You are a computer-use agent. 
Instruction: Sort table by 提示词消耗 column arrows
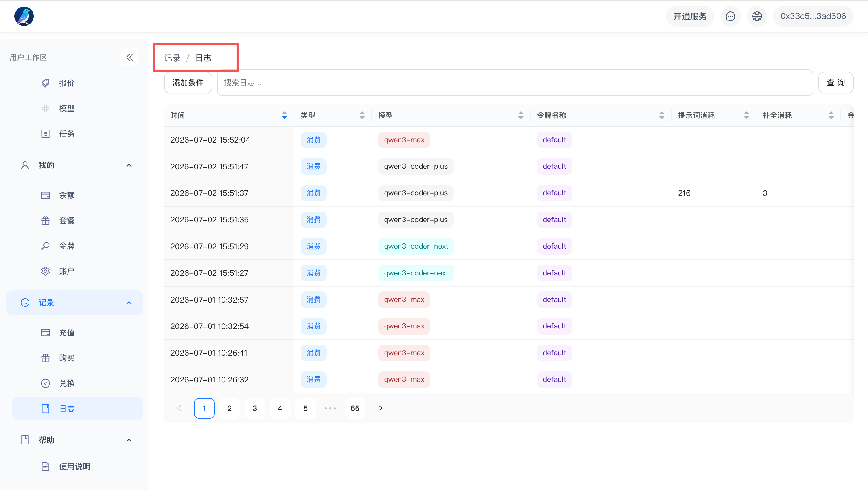click(x=746, y=115)
